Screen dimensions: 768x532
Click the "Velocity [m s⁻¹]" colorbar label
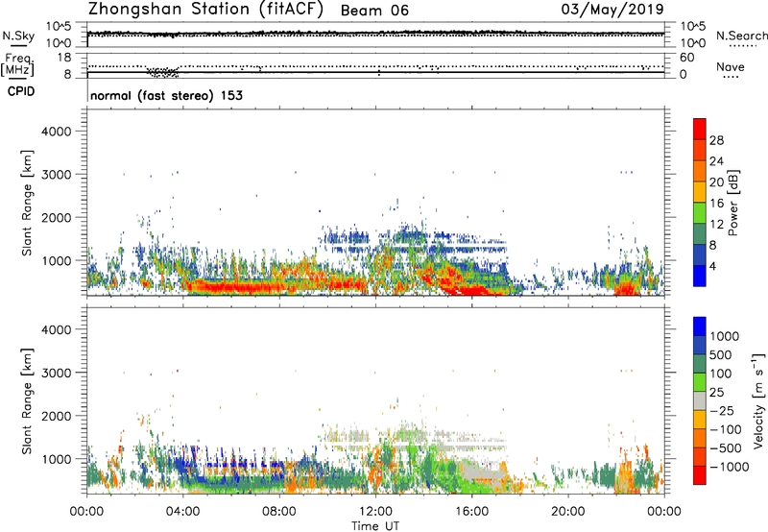[758, 400]
